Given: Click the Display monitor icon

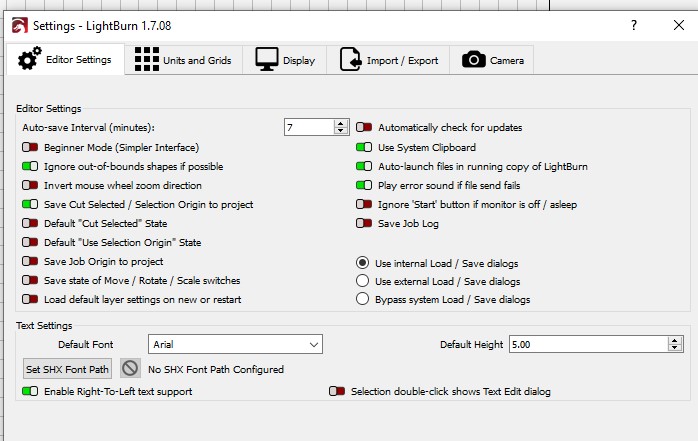Looking at the screenshot, I should [x=267, y=59].
